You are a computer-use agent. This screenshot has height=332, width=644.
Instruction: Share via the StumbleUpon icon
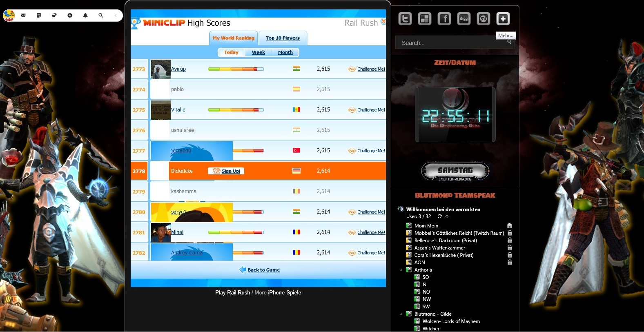(x=484, y=19)
